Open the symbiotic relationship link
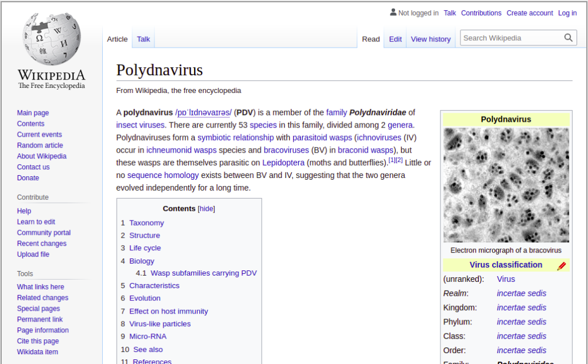The width and height of the screenshot is (588, 364). tap(235, 138)
